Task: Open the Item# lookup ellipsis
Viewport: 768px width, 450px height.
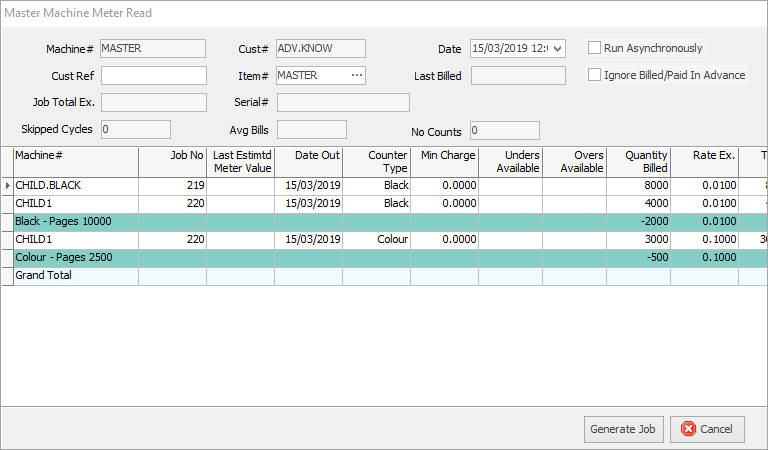Action: click(x=356, y=75)
